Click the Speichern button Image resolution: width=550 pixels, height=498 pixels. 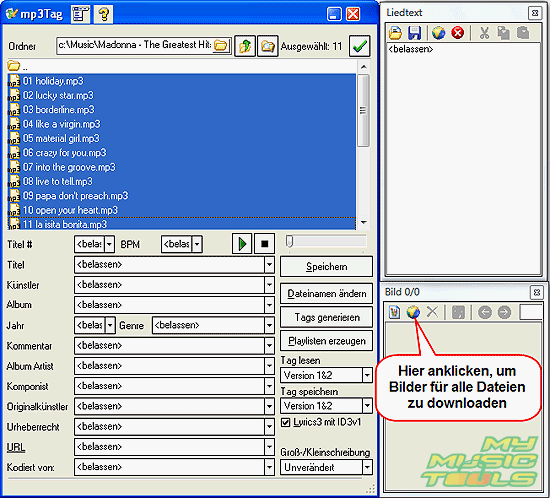point(326,267)
